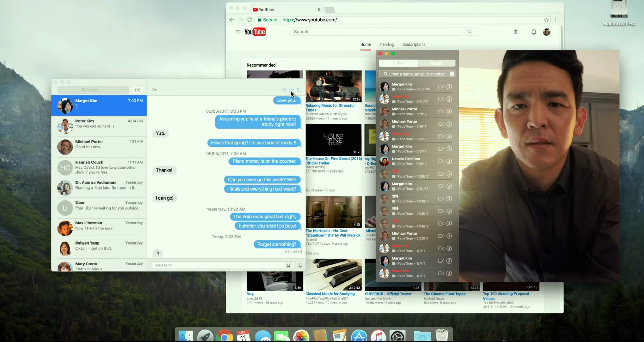Open 'Relaxing Music for Stressful Times' video link
This screenshot has width=644, height=342.
tap(330, 108)
